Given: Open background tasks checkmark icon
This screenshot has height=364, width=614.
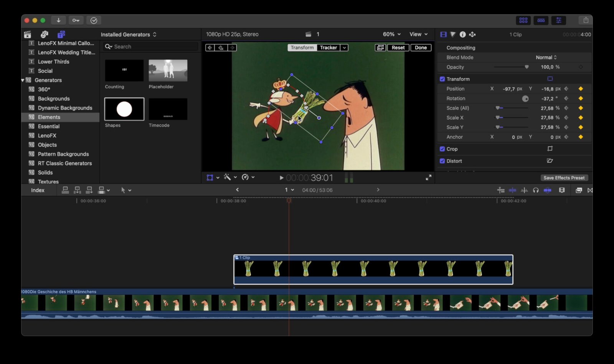Looking at the screenshot, I should pos(94,20).
